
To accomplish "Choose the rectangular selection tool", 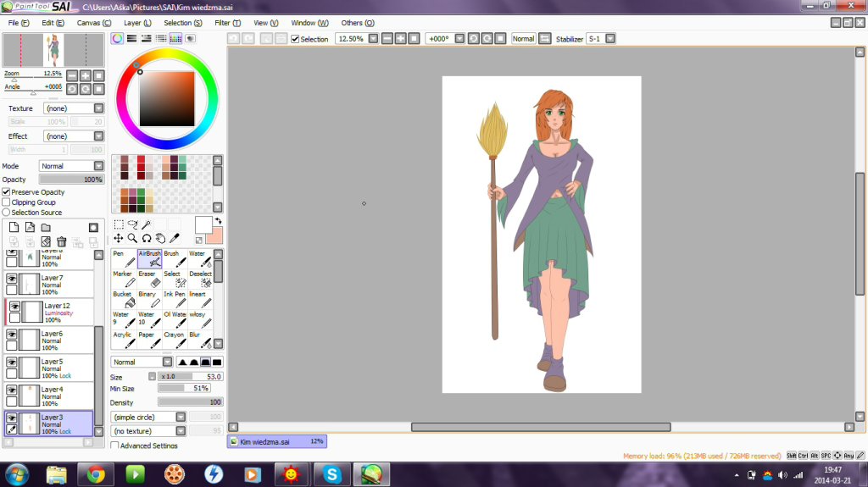I will coord(119,224).
